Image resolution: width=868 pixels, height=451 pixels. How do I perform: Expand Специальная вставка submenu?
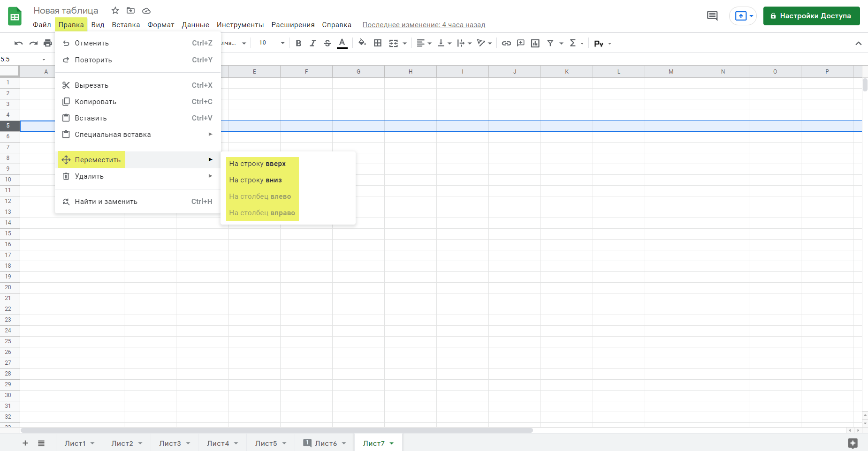click(137, 135)
